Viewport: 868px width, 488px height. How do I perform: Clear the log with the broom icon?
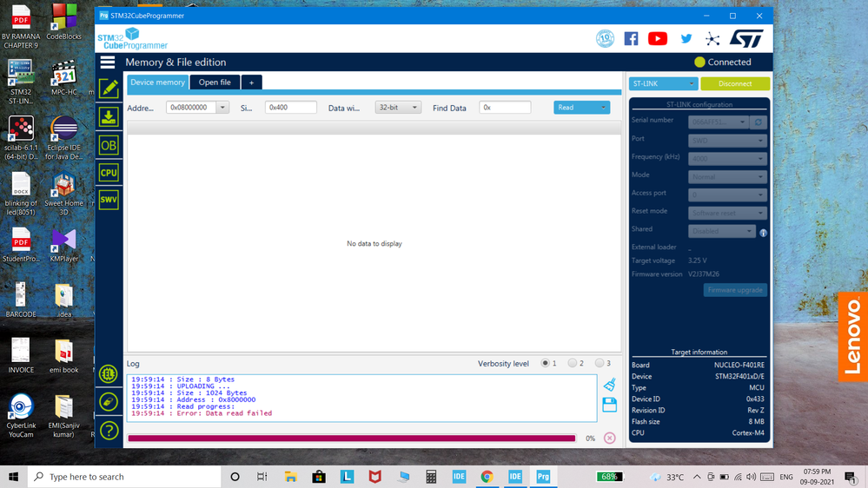[609, 384]
